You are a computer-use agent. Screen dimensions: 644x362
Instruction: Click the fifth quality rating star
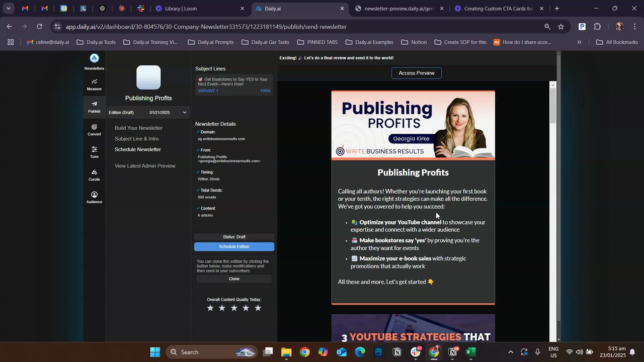[258, 308]
